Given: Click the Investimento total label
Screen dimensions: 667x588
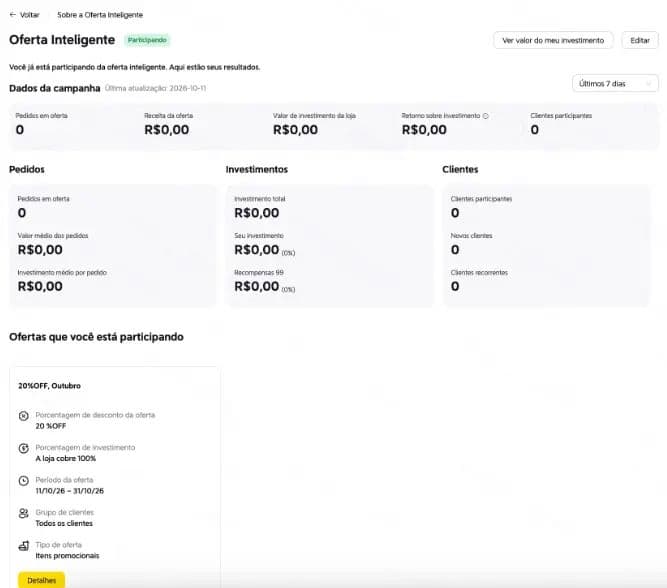Looking at the screenshot, I should 260,199.
